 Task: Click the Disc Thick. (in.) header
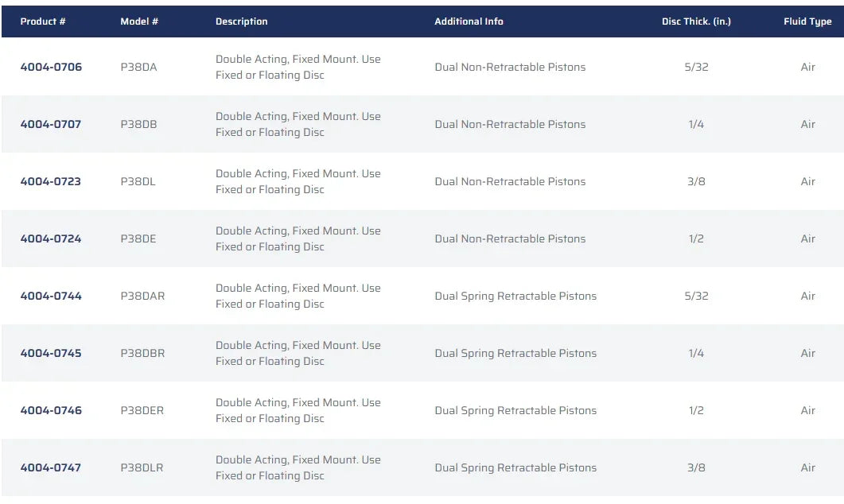[x=696, y=21]
